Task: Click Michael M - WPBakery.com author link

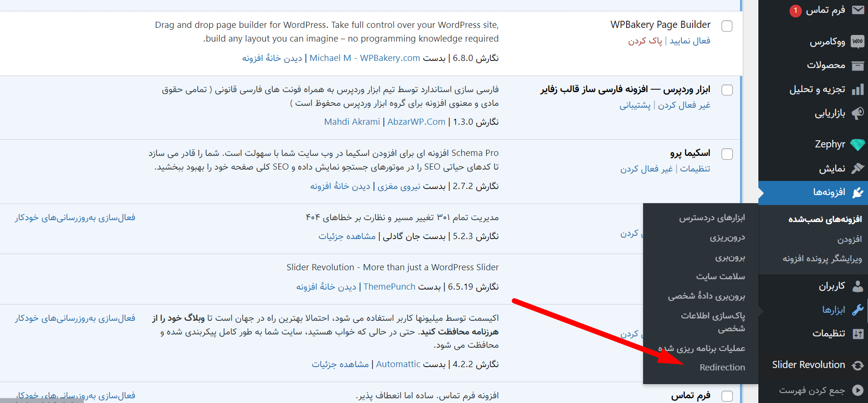Action: [x=365, y=58]
